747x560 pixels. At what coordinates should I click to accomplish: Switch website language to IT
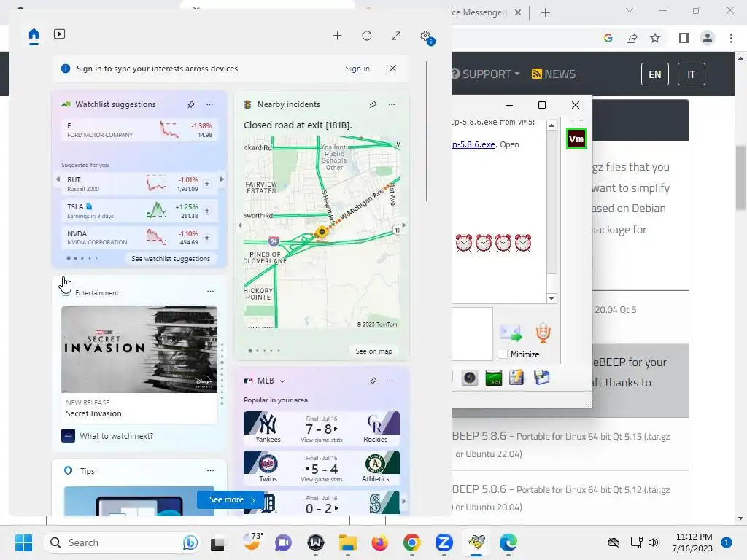[692, 74]
